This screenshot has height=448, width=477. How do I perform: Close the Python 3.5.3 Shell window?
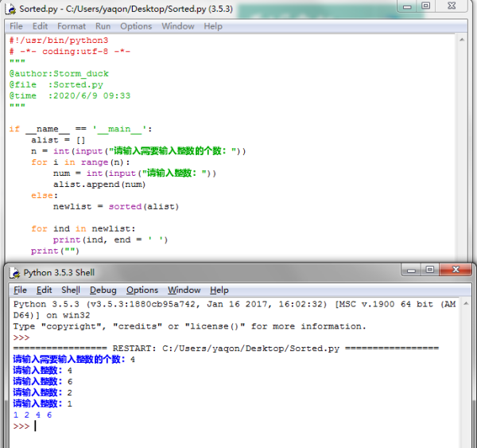456,271
